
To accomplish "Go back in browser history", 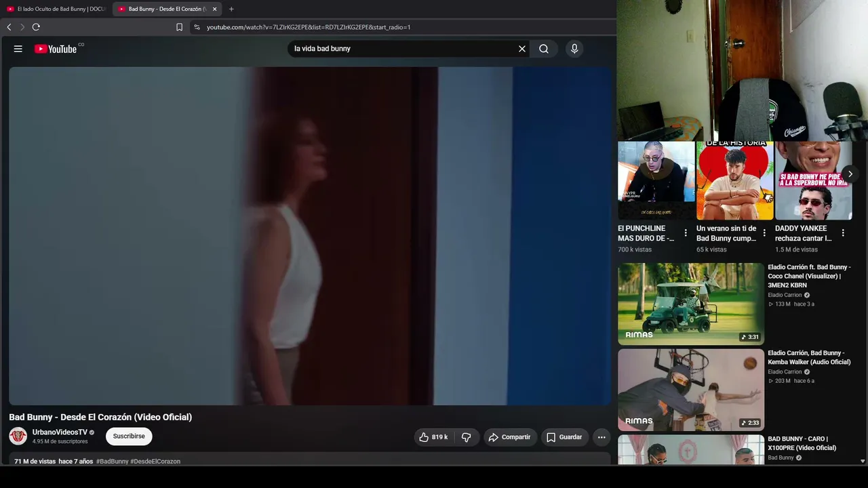I will point(9,27).
